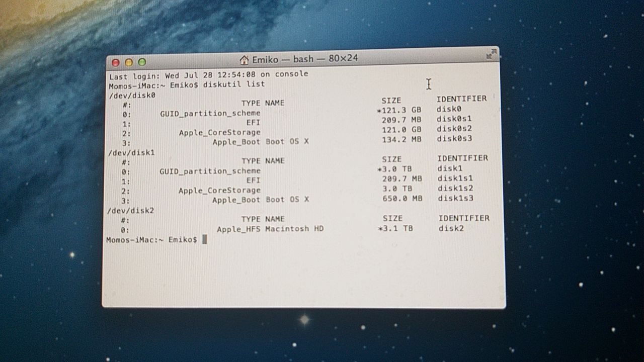Click the "IDENTIFIER" header under /dev/disk2
Viewport: 644px width, 362px height.
(x=464, y=218)
